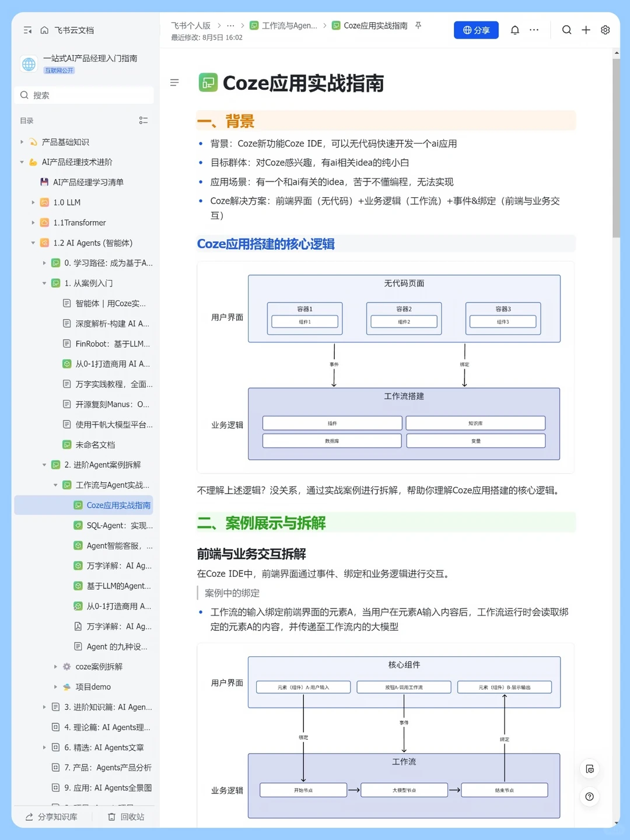Collapse the 1.2 AI Agents section

[x=33, y=243]
